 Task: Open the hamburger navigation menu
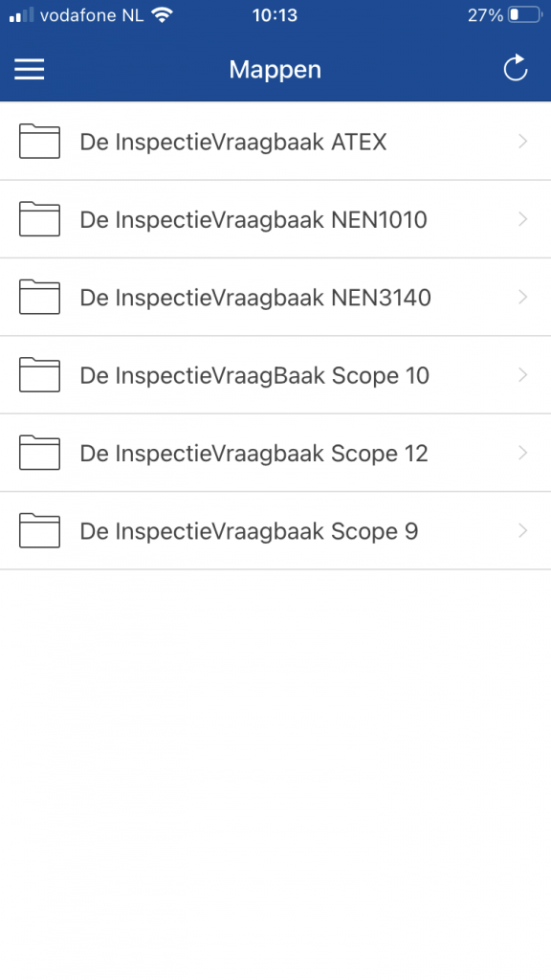tap(29, 69)
